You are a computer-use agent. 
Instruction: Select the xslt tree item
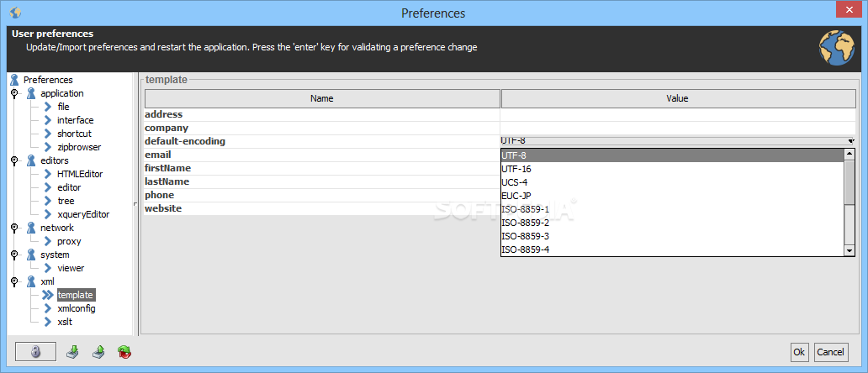[x=65, y=322]
